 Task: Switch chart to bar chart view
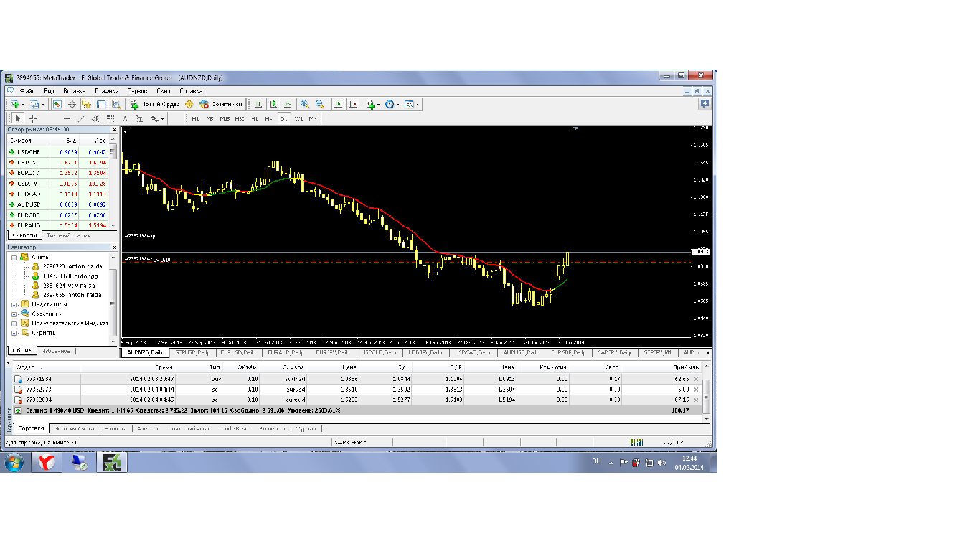[x=258, y=104]
